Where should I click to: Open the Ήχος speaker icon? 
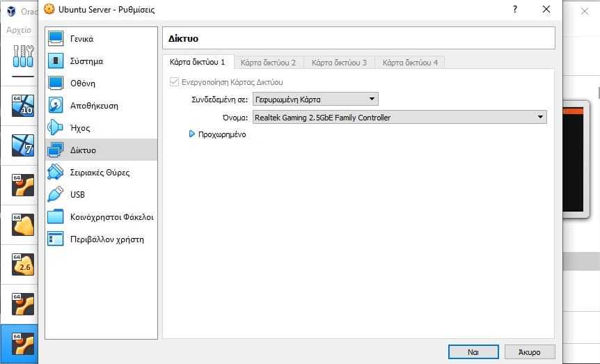tap(56, 127)
